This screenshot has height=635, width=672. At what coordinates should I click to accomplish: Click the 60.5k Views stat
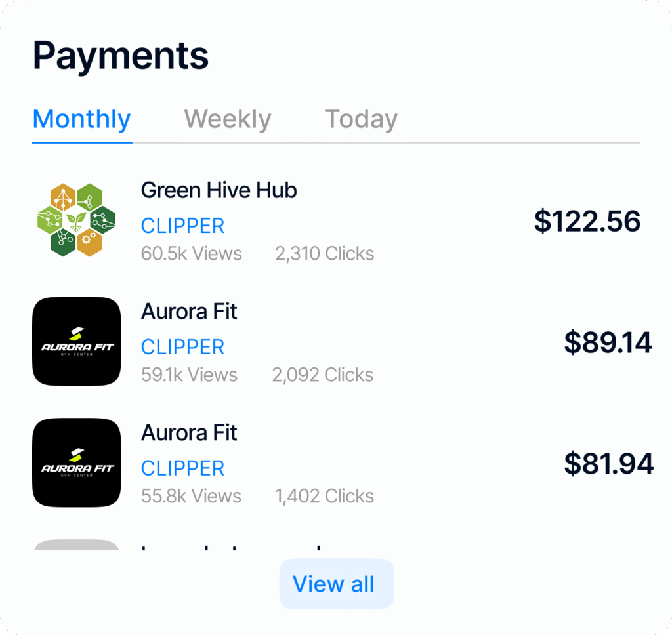[191, 254]
